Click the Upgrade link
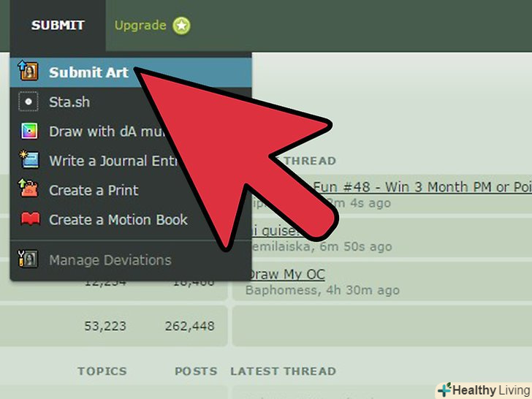This screenshot has width=532, height=399. (x=140, y=26)
